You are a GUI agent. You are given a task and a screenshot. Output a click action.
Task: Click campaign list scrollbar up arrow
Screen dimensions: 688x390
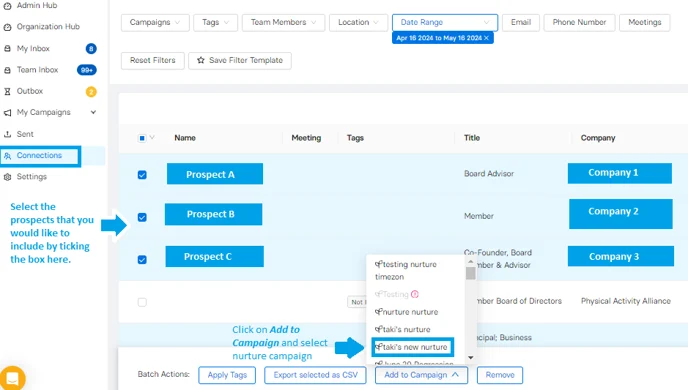pyautogui.click(x=471, y=261)
